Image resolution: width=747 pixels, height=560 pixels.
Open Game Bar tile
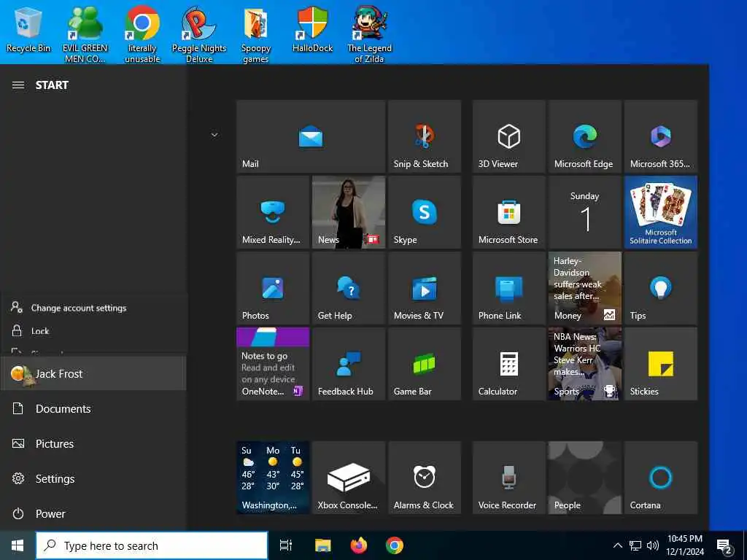tap(425, 363)
